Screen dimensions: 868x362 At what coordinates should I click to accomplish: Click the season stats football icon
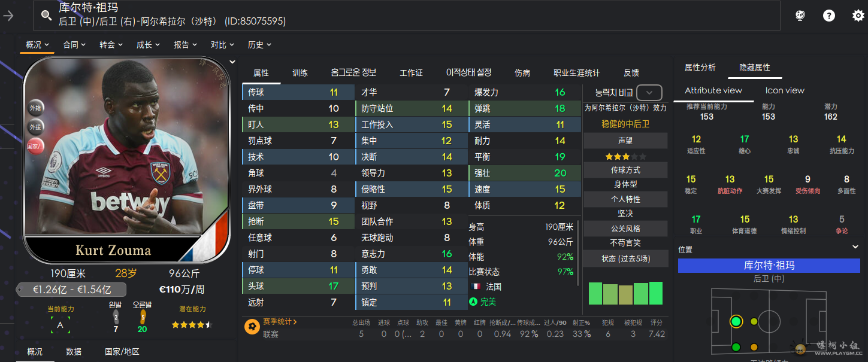point(252,326)
